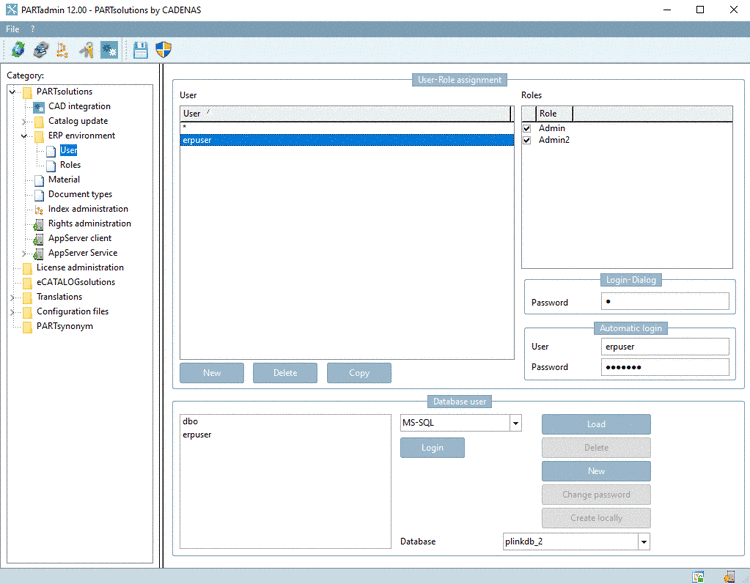Open the ? help menu
This screenshot has height=584, width=750.
(x=32, y=29)
